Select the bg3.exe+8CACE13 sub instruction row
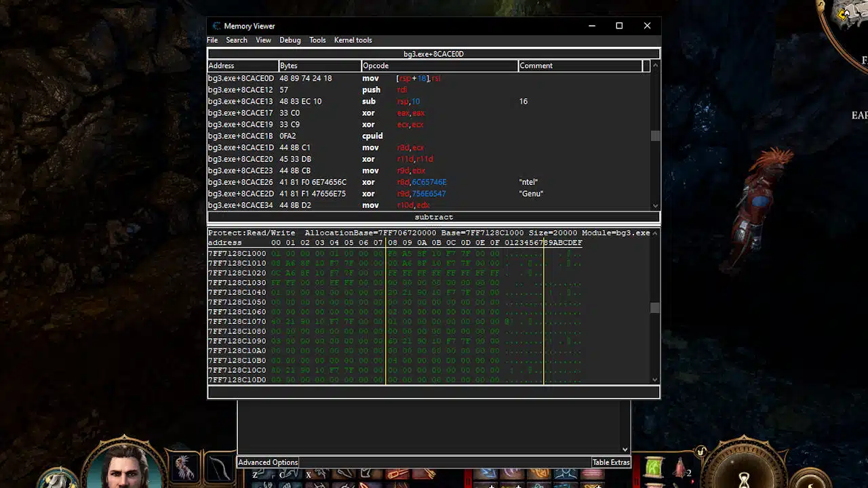Screen dimensions: 868x488 (x=429, y=102)
